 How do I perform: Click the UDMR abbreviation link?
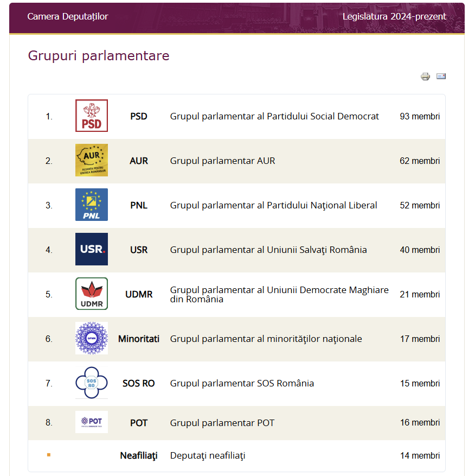click(139, 294)
